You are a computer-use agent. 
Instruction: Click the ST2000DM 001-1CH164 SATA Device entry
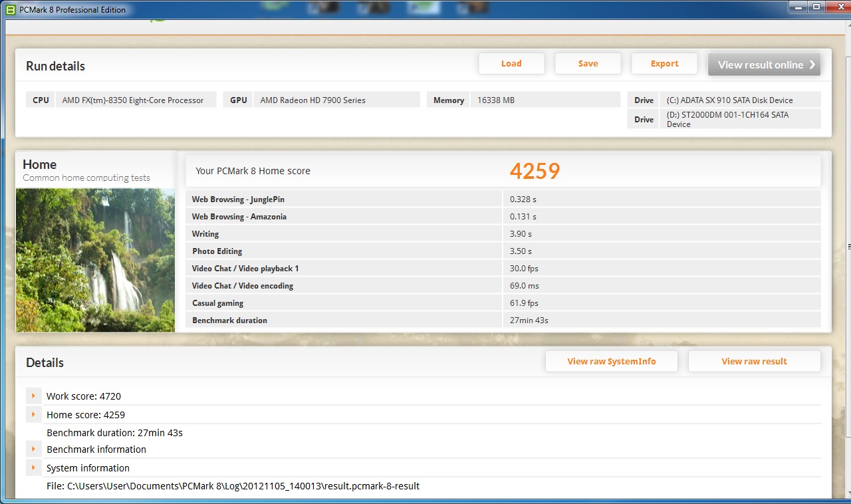click(727, 119)
